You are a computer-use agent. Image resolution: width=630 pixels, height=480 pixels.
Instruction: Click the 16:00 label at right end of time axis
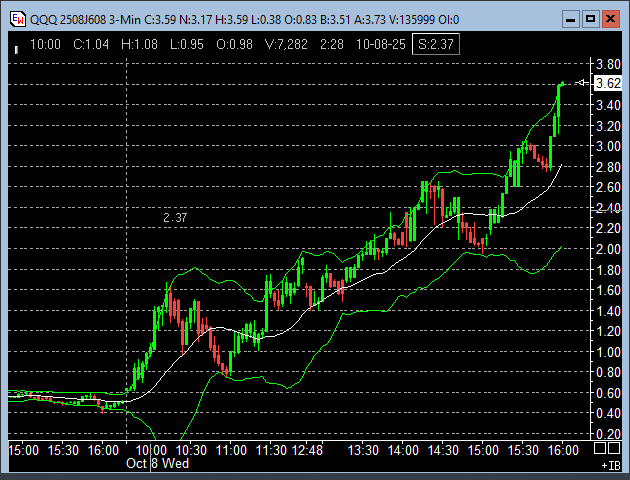tap(563, 451)
